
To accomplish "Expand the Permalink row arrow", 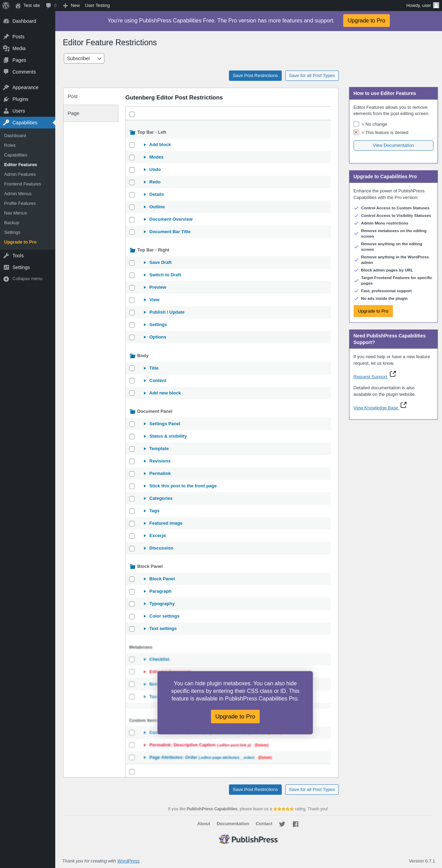I will coord(145,474).
